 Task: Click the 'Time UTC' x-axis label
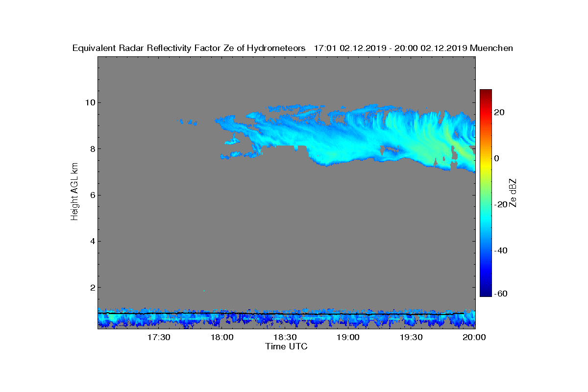pyautogui.click(x=287, y=346)
